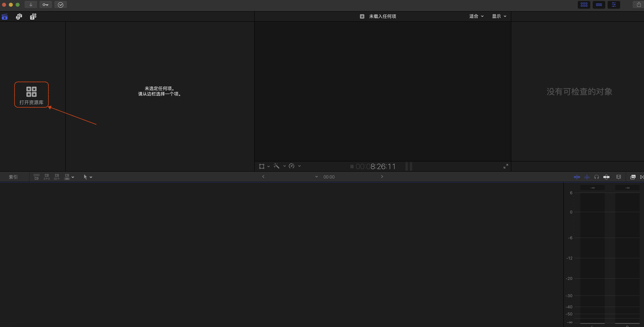The image size is (644, 327).
Task: Click the share export icon
Action: pos(639,5)
